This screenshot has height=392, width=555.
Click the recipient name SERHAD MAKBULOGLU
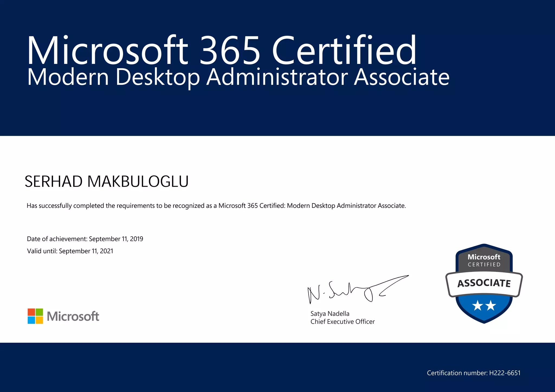click(x=107, y=182)
